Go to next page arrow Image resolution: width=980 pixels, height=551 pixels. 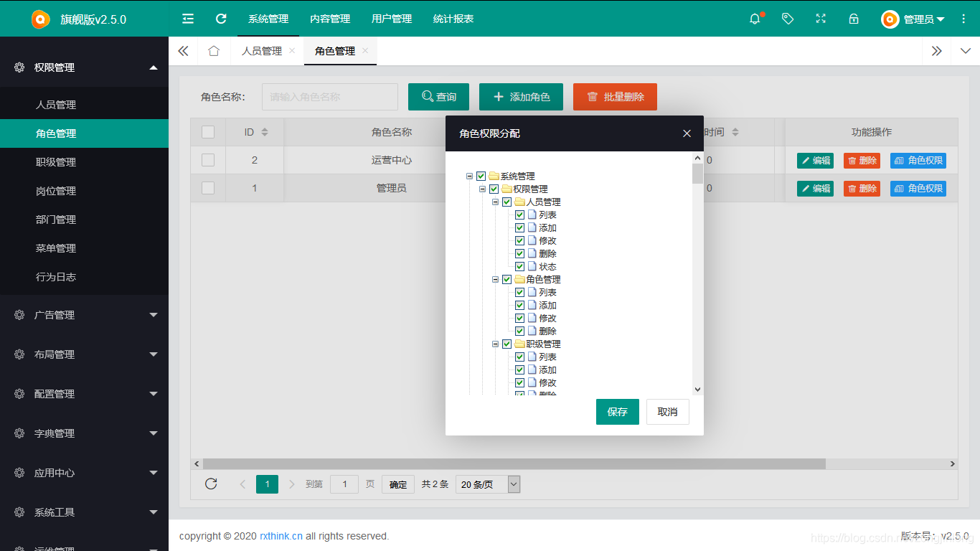[x=291, y=484]
